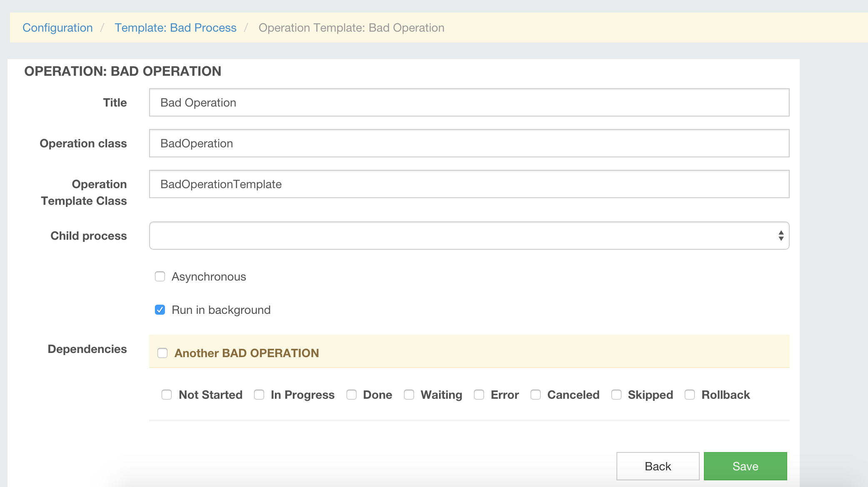Tick the In Progress status checkbox
The width and height of the screenshot is (868, 487).
[x=259, y=395]
